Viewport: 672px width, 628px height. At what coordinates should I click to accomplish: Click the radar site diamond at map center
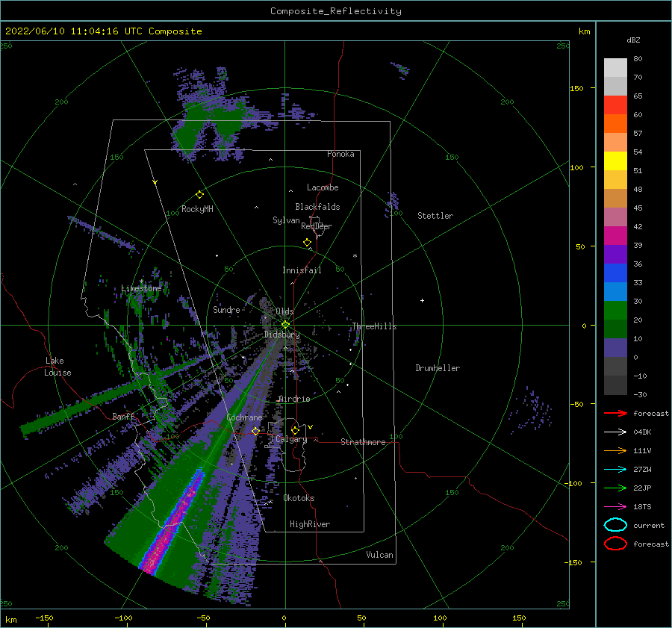(x=285, y=325)
